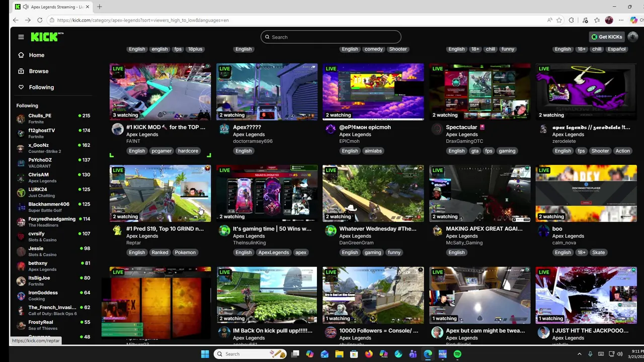This screenshot has height=362, width=644.
Task: Open Firefox from taskbar
Action: [x=369, y=354]
